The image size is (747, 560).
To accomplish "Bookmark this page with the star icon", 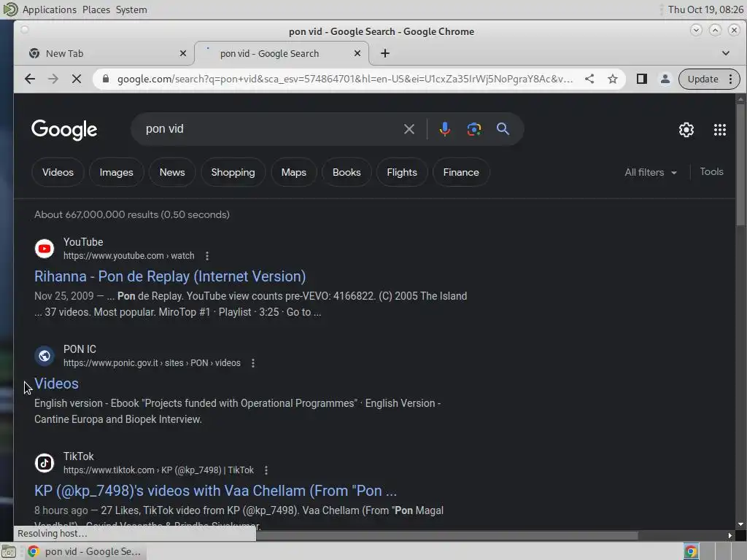I will 613,79.
